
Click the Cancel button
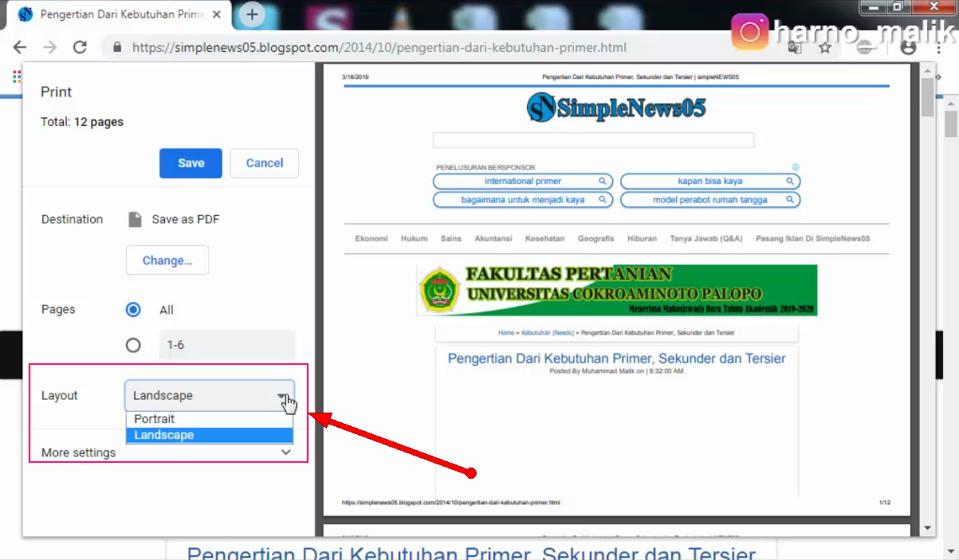pyautogui.click(x=265, y=163)
